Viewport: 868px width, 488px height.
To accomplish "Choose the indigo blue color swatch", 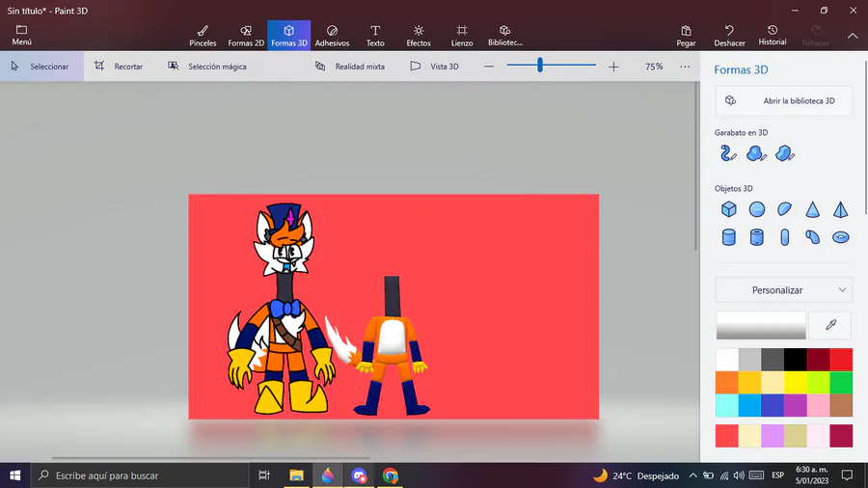I will tap(773, 406).
